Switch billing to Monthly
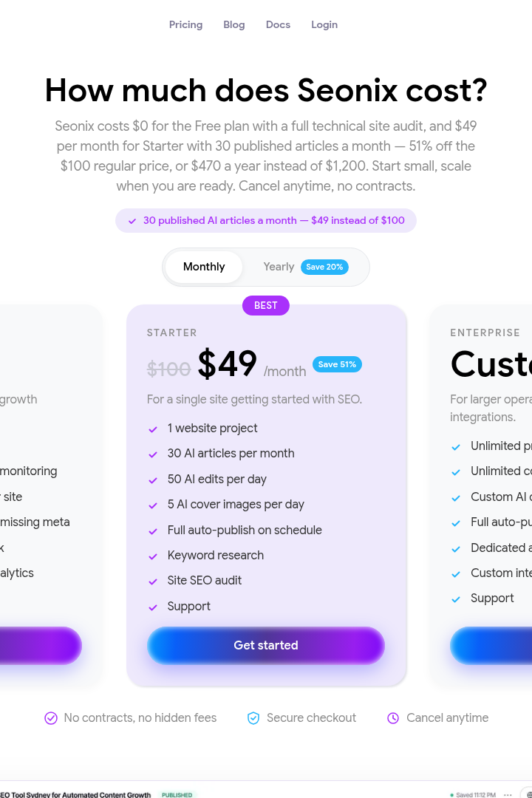This screenshot has width=532, height=798. [x=204, y=267]
